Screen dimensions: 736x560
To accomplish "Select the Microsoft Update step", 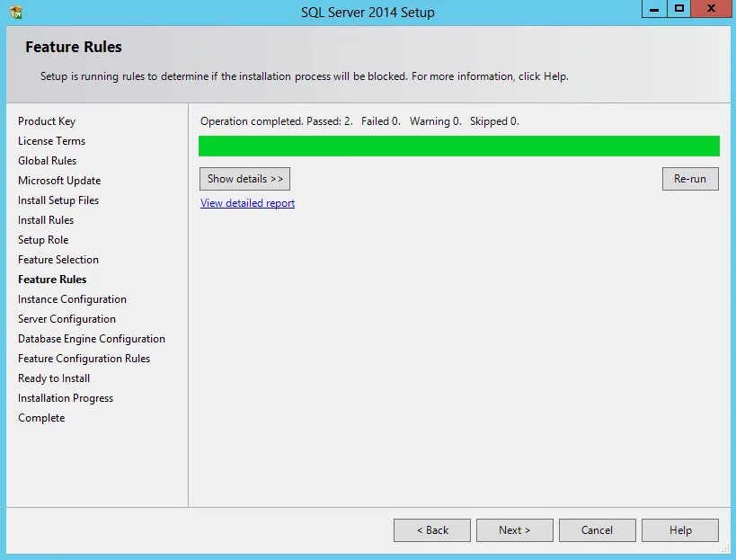I will pyautogui.click(x=59, y=181).
